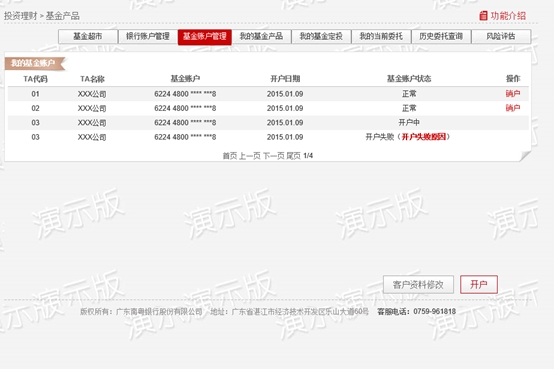
Task: Click 销户 link for TA code 02
Action: pos(513,108)
